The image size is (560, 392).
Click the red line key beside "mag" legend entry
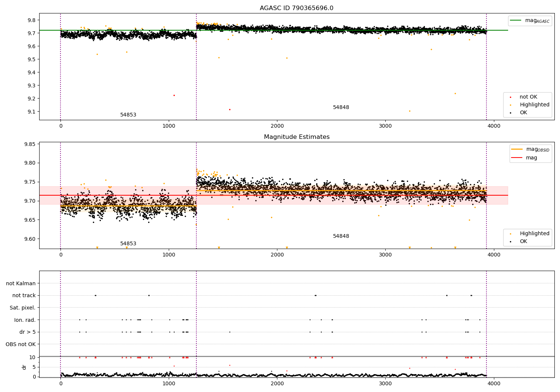coord(517,158)
